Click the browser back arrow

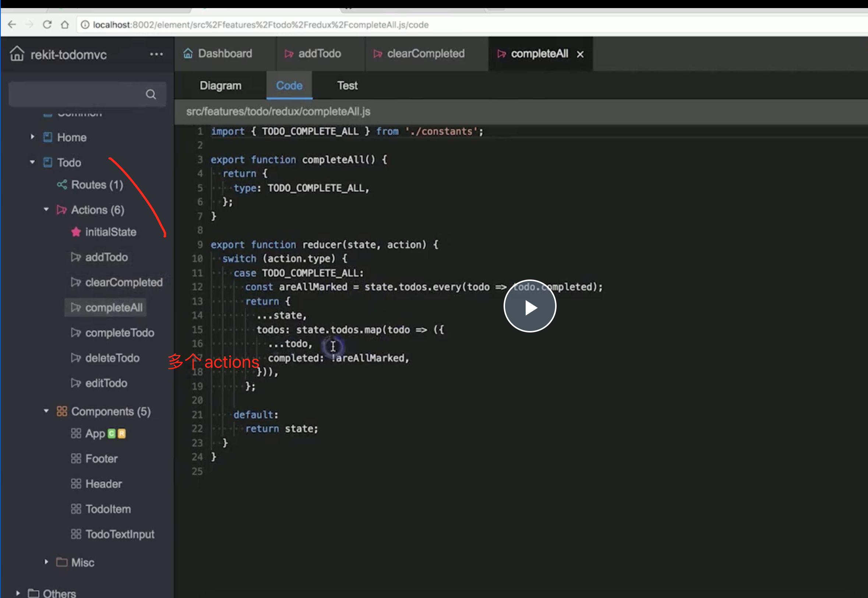point(12,25)
